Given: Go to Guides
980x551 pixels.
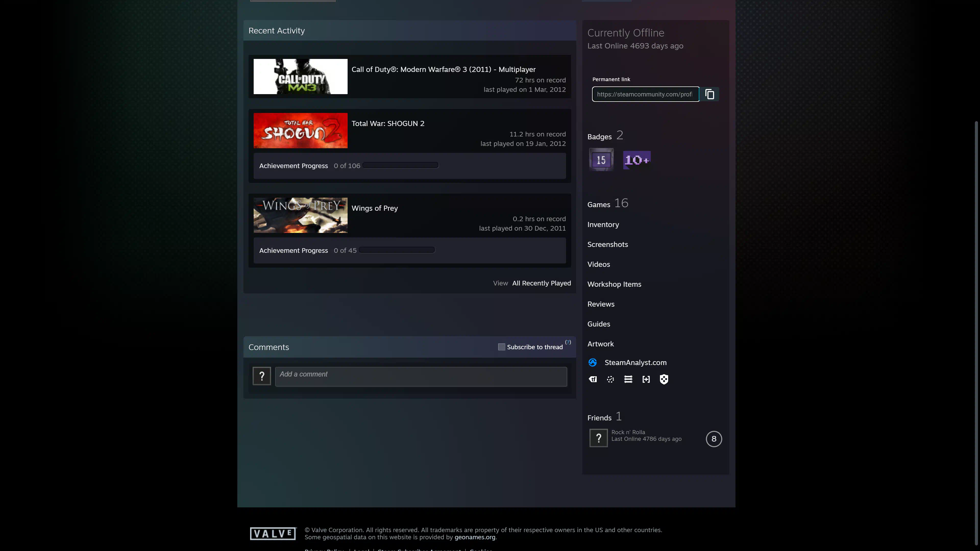Looking at the screenshot, I should coord(598,324).
